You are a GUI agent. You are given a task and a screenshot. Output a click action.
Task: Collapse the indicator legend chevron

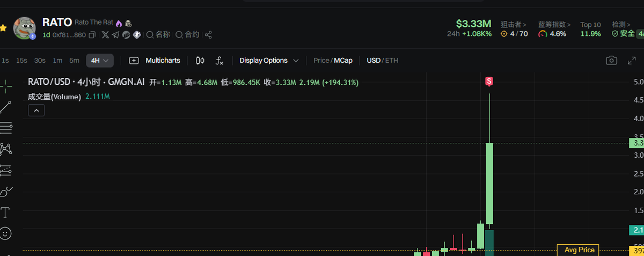click(x=36, y=111)
